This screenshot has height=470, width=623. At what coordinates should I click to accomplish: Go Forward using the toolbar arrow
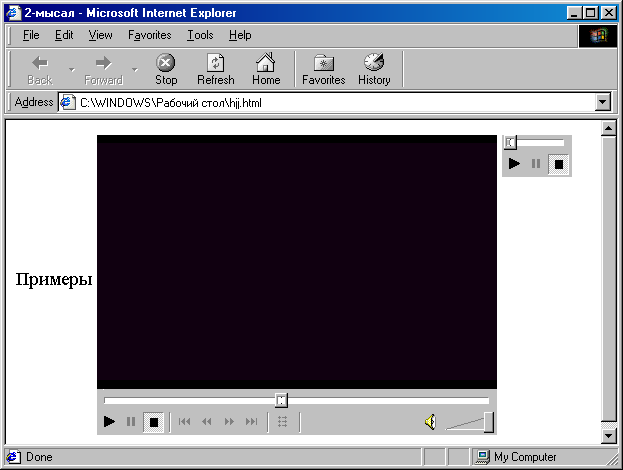point(103,70)
